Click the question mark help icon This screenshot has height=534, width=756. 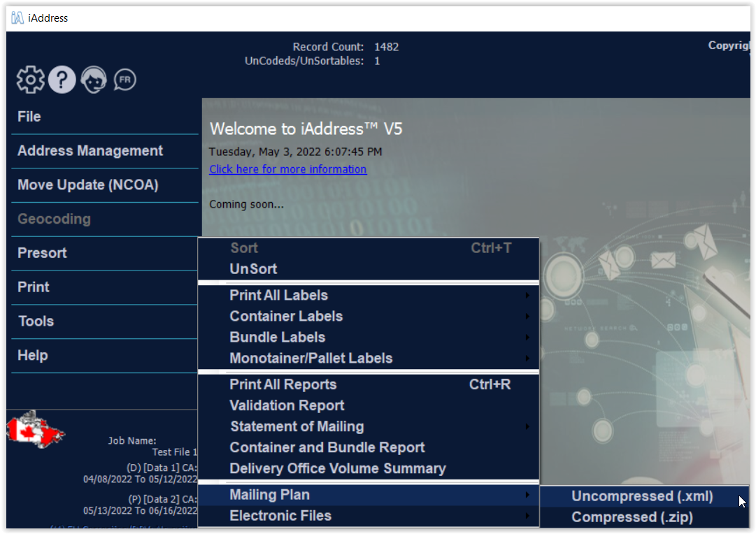(62, 80)
